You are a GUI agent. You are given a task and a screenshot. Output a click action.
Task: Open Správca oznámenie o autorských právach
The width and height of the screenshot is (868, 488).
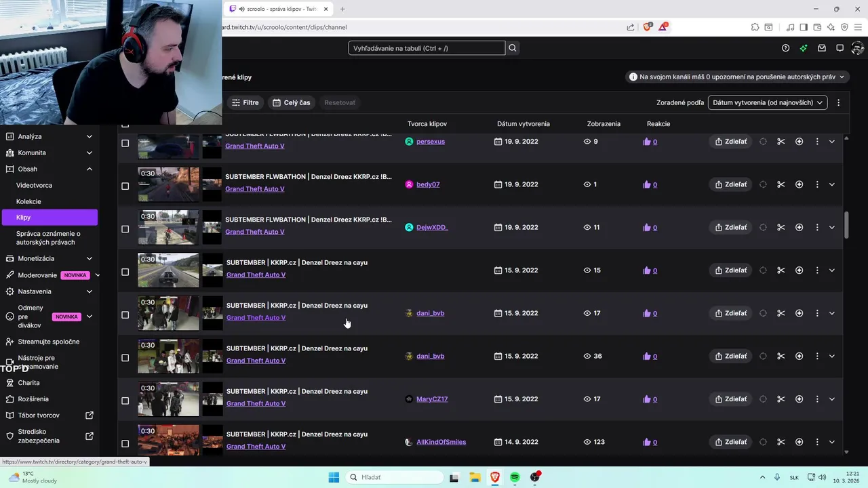point(48,238)
